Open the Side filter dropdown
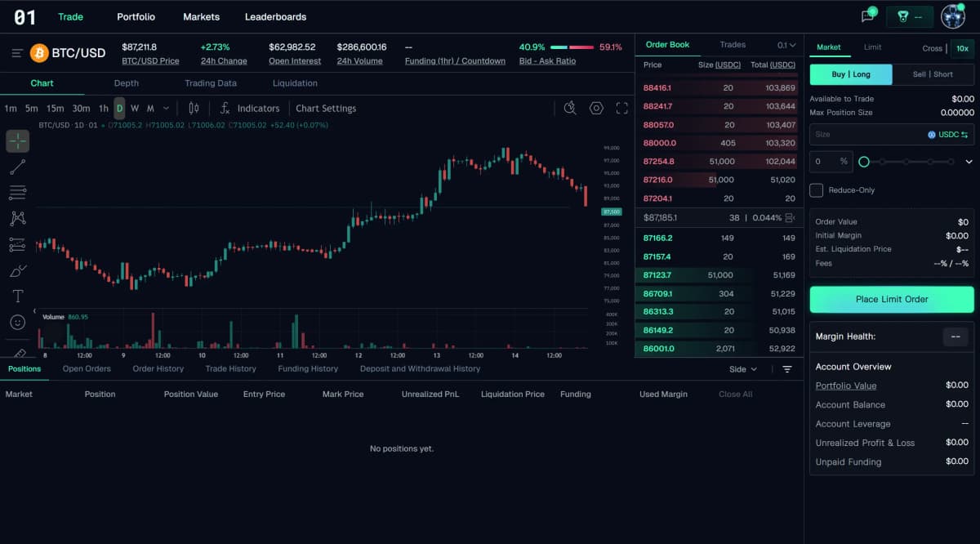Image resolution: width=980 pixels, height=544 pixels. tap(742, 369)
